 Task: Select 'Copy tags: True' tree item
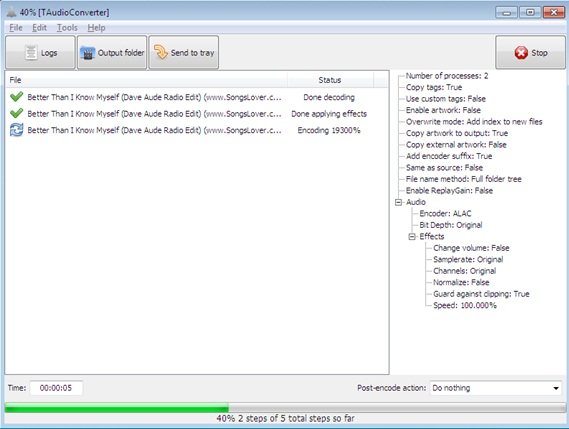[x=434, y=87]
